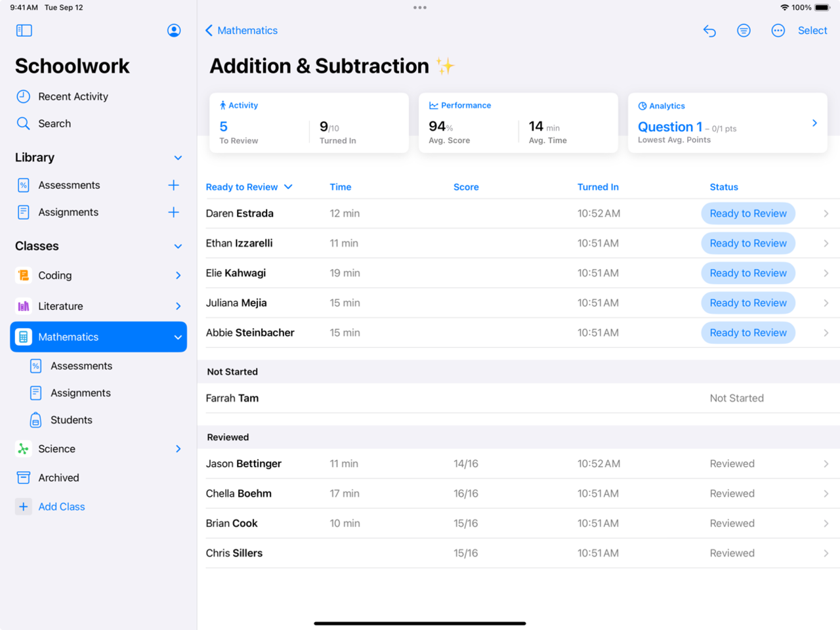840x630 pixels.
Task: Click the multitasking three-dots at top
Action: (420, 8)
